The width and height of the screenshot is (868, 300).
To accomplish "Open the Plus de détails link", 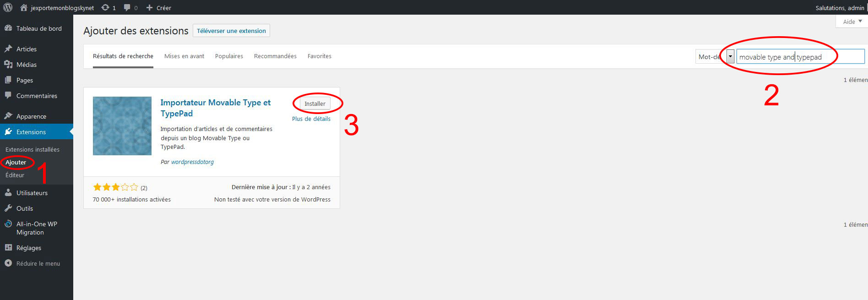I will point(311,119).
